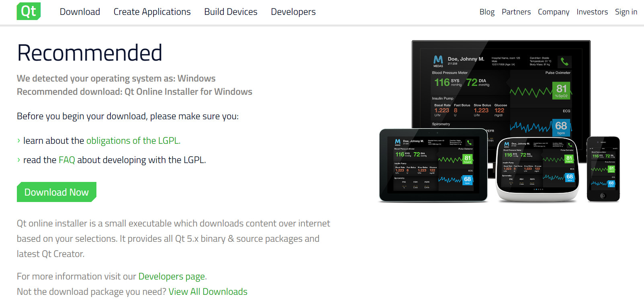Click the black tablet device image
644x300 pixels.
[x=433, y=165]
